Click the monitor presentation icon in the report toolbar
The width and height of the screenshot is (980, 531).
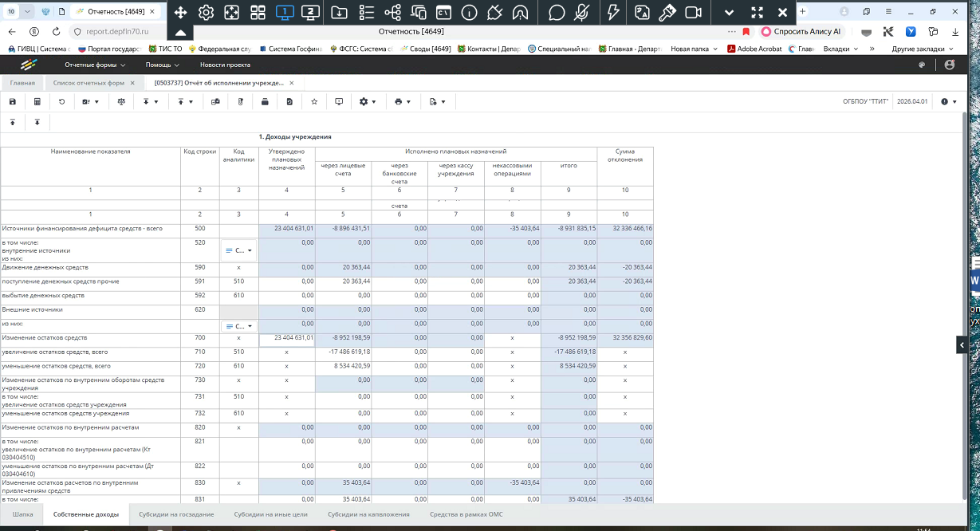pos(339,102)
